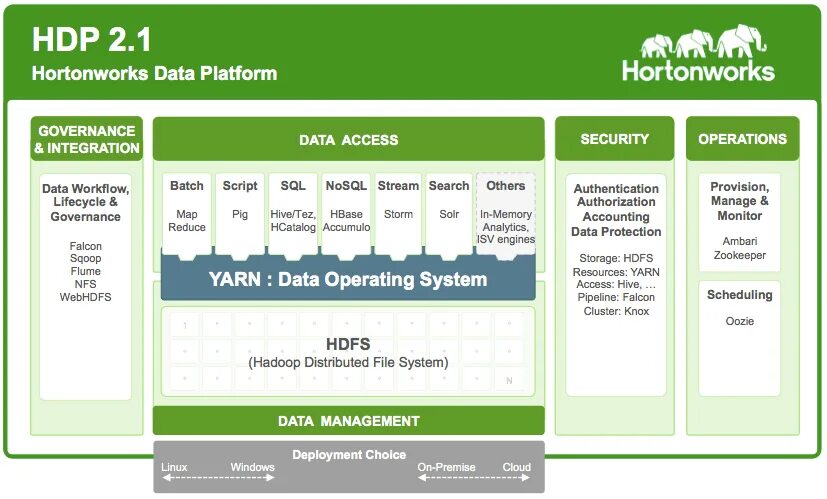Image resolution: width=827 pixels, height=499 pixels.
Task: Click Resources: YARN line
Action: (616, 272)
